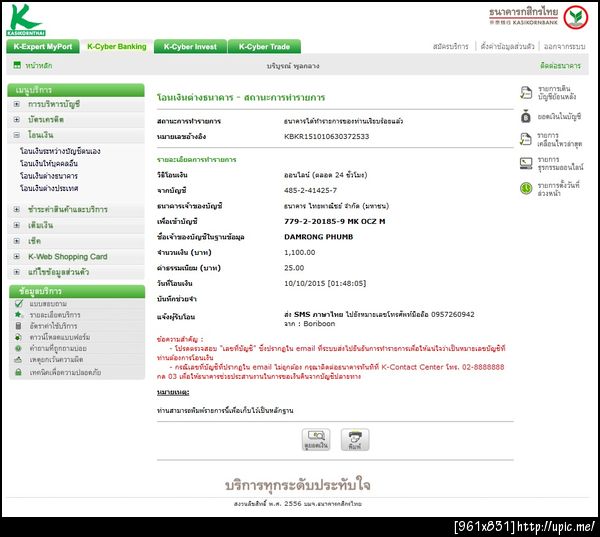Open the K-Cyber Invest tab
The height and width of the screenshot is (537, 600).
point(190,47)
